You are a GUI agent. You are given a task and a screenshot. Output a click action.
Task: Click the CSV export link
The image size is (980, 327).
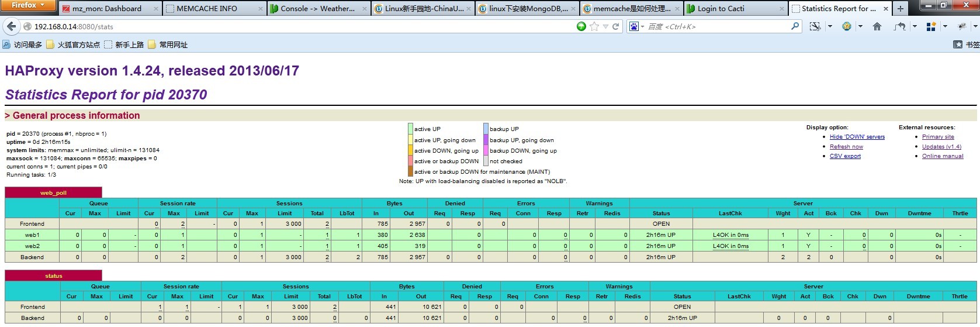pyautogui.click(x=845, y=156)
